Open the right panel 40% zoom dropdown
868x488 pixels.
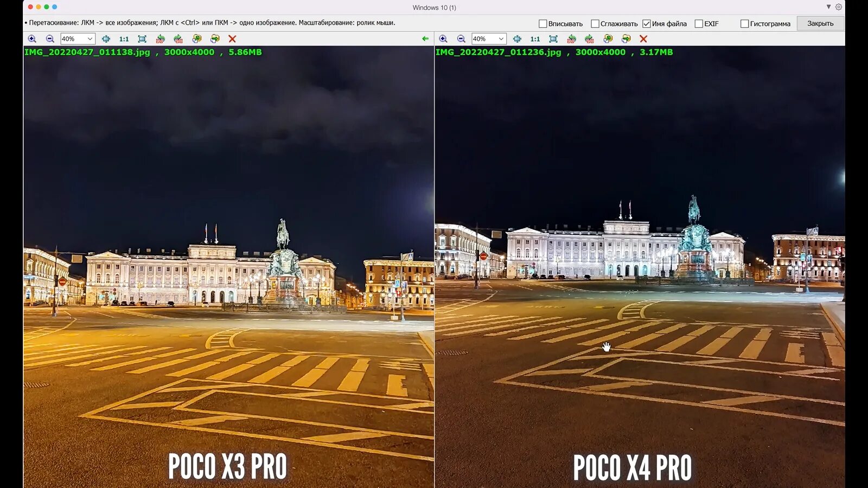[x=489, y=39]
